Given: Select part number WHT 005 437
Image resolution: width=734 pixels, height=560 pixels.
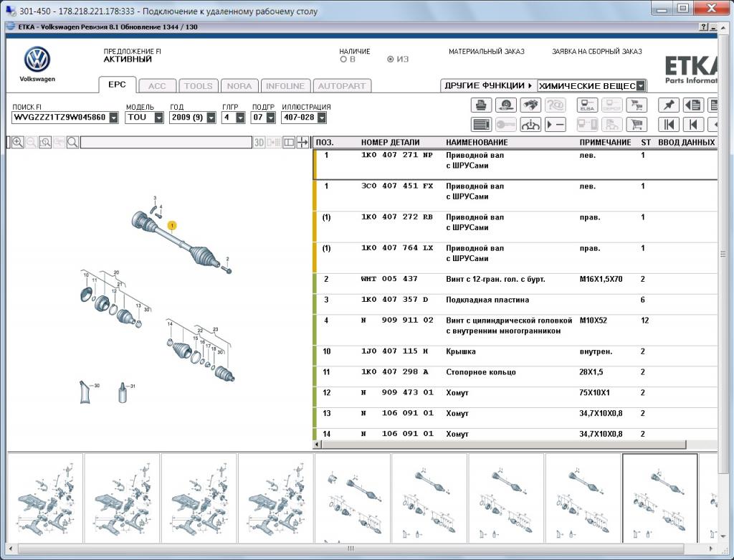Looking at the screenshot, I should click(x=389, y=279).
